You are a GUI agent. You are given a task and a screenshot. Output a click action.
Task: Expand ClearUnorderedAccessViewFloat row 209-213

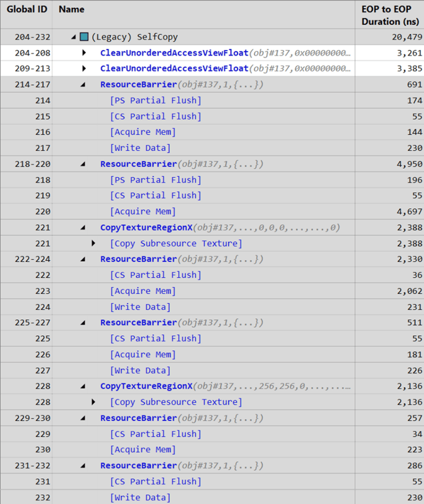84,68
